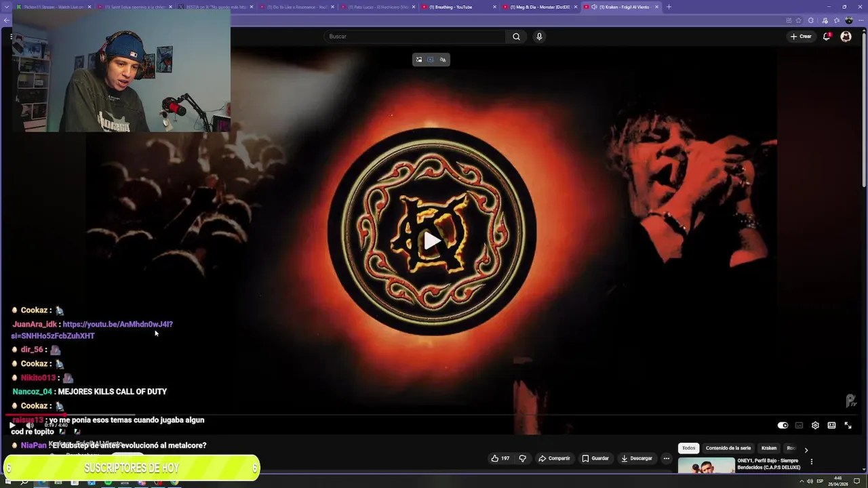Save video with Guardar button
868x488 pixels.
click(x=595, y=458)
